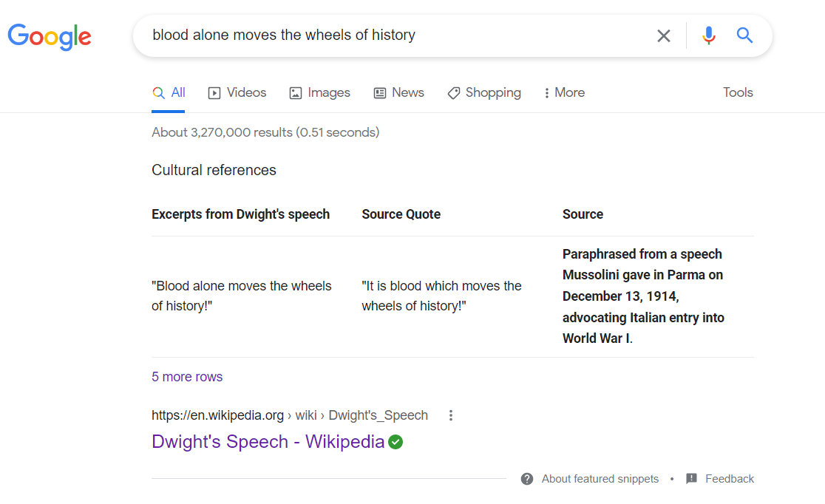Click the Feedback flag icon
This screenshot has width=825, height=504.
coord(691,479)
